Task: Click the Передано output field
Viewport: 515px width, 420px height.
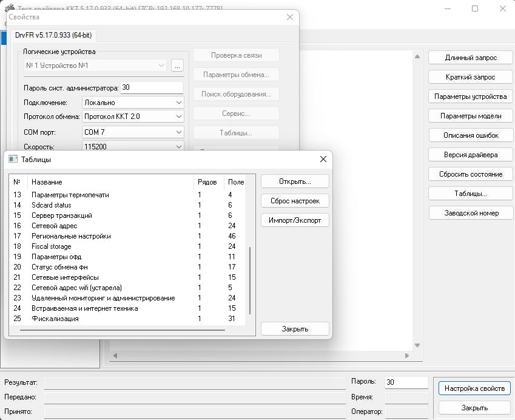Action: [x=195, y=398]
